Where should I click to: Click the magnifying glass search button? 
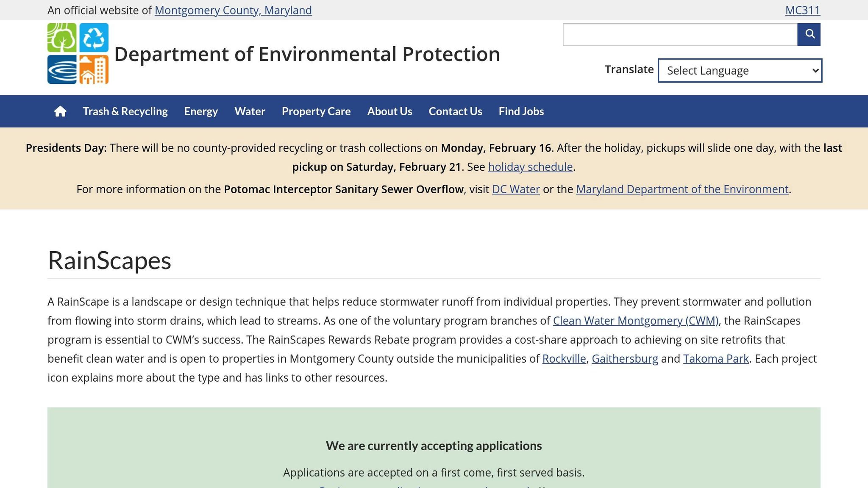[x=809, y=34]
